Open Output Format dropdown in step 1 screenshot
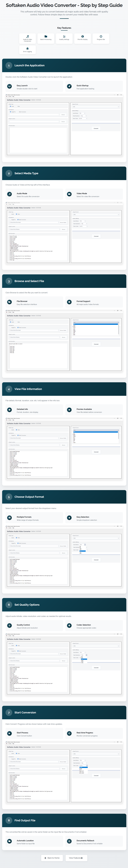The height and width of the screenshot is (868, 128). click(x=96, y=107)
